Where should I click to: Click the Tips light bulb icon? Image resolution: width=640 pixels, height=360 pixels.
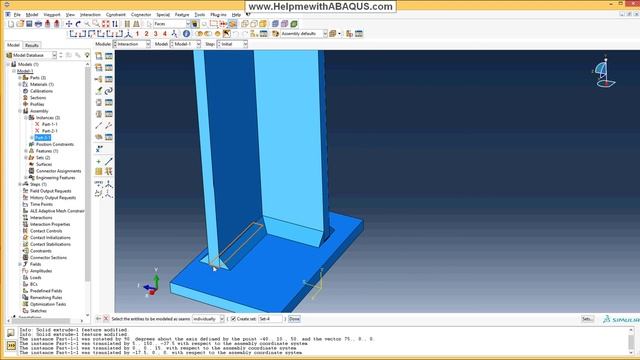87,55
